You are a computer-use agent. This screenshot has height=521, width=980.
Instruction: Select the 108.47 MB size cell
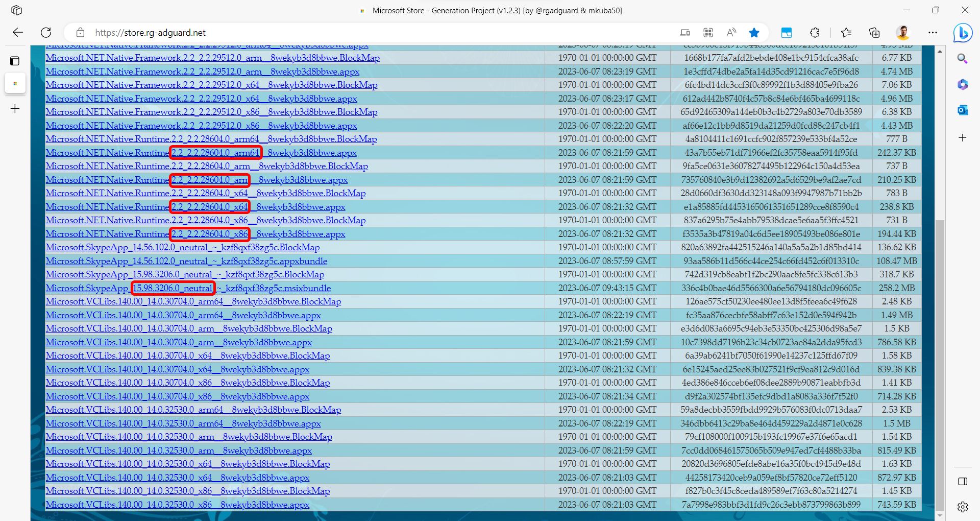point(897,261)
